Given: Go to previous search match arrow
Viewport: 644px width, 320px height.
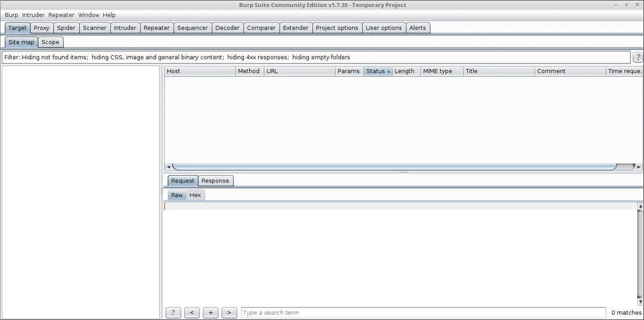Looking at the screenshot, I should pyautogui.click(x=192, y=313).
